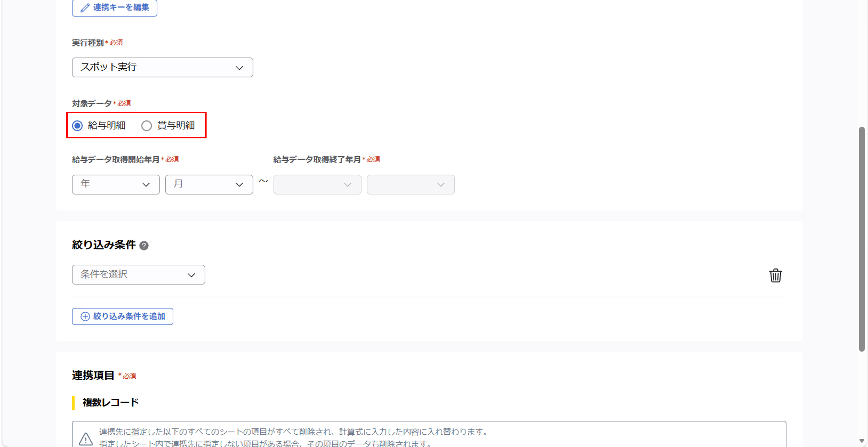
Task: Click the vertical scrollbar thumb
Action: (x=862, y=239)
